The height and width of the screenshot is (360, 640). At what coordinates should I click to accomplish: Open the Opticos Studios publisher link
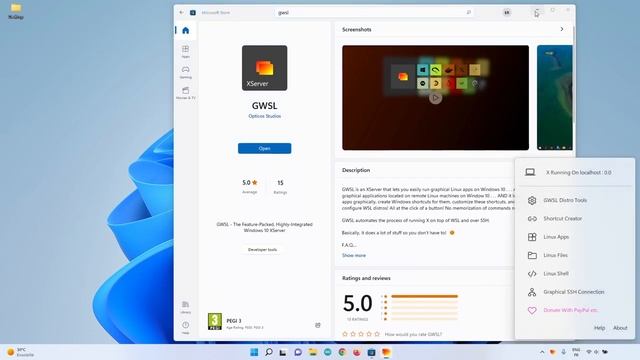click(x=264, y=116)
